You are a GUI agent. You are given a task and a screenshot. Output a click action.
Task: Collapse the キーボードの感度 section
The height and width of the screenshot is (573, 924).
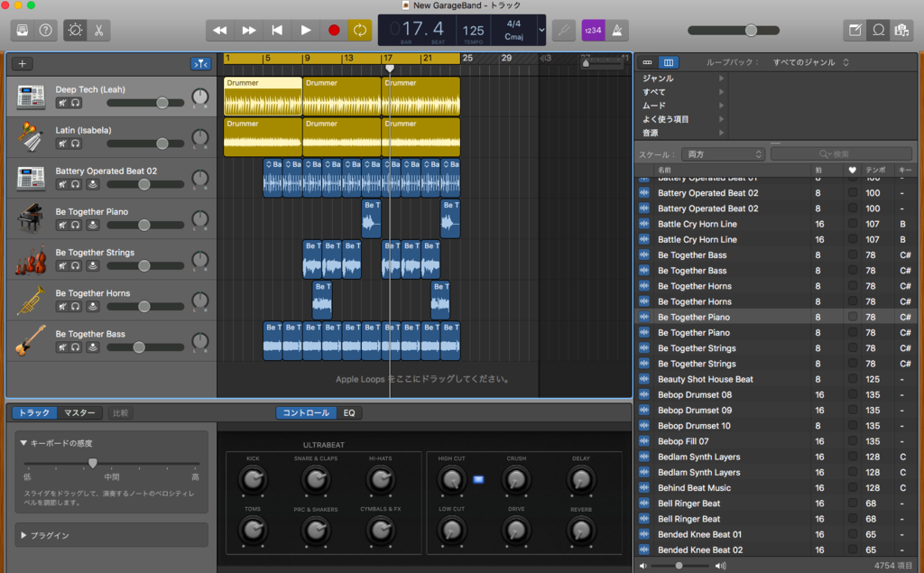click(23, 443)
